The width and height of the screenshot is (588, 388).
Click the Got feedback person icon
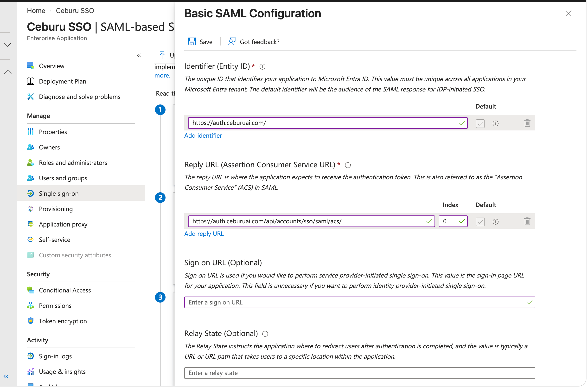click(232, 42)
